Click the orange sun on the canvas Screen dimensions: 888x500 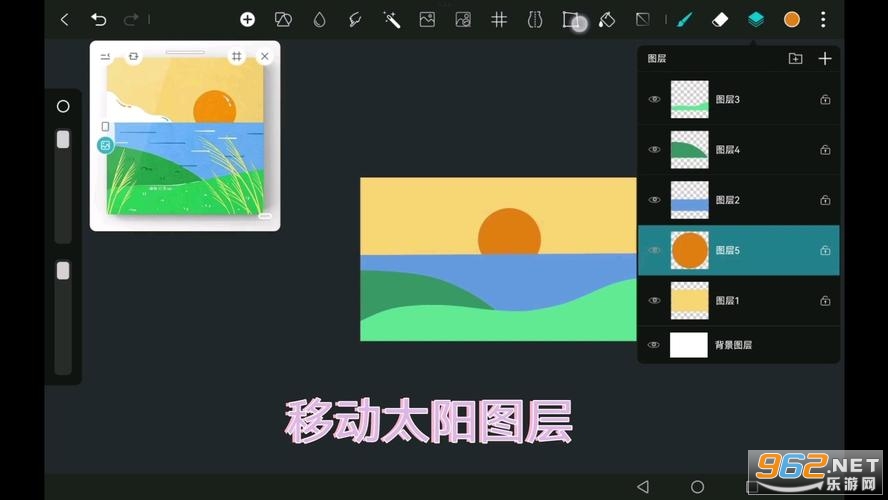click(x=509, y=232)
